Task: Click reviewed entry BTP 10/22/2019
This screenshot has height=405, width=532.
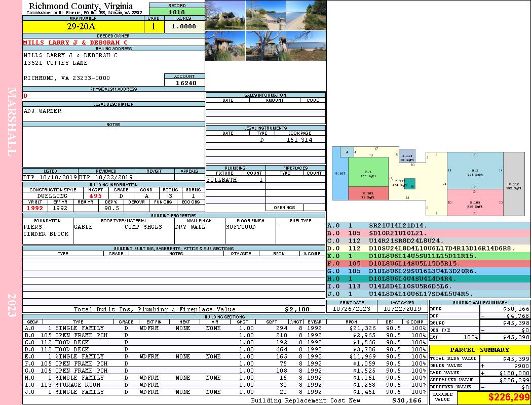Action: tap(106, 177)
